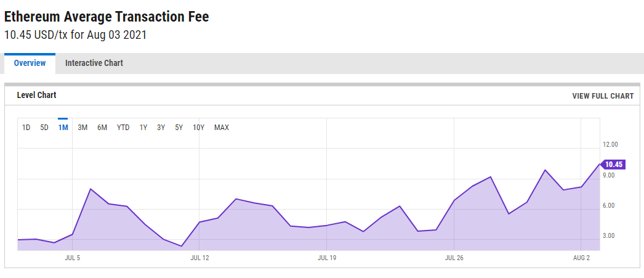
Task: Click the Ethereum Average Transaction Fee title
Action: point(107,17)
